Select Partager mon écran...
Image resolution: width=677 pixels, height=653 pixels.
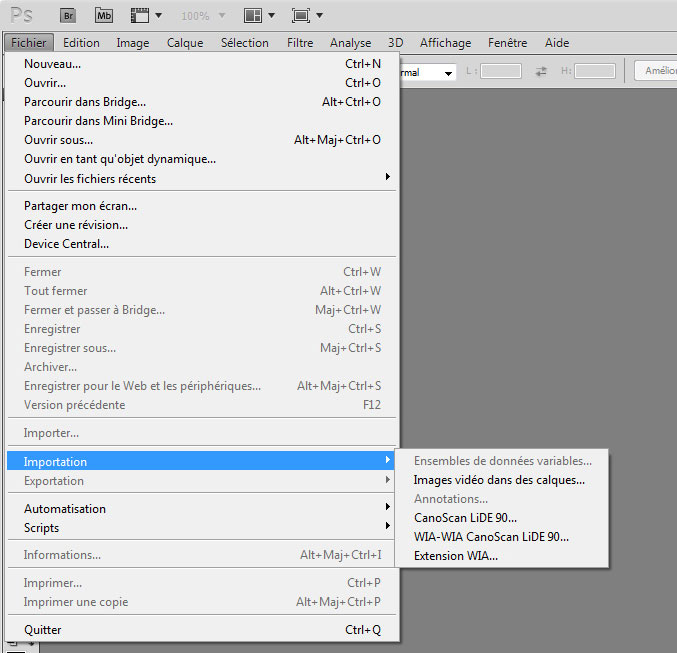tap(202, 206)
